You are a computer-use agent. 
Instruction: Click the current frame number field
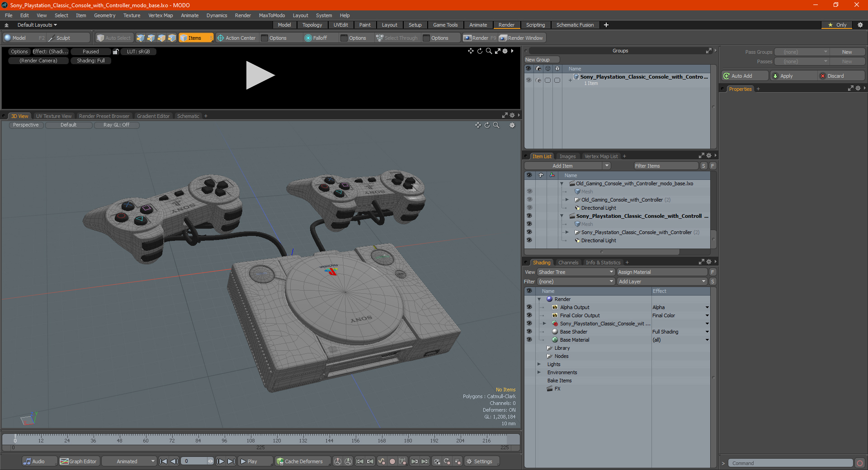[x=194, y=461]
